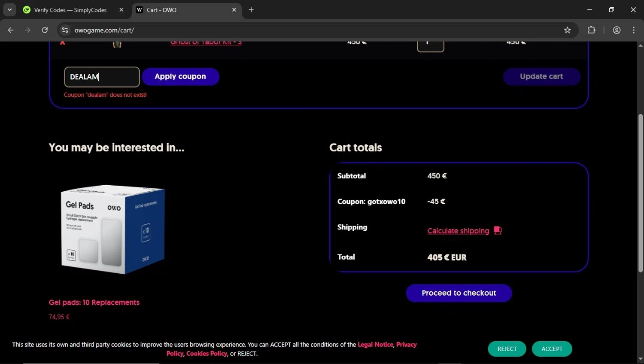Open the Legal Notice link
Screen dimensions: 644x364
(x=375, y=345)
